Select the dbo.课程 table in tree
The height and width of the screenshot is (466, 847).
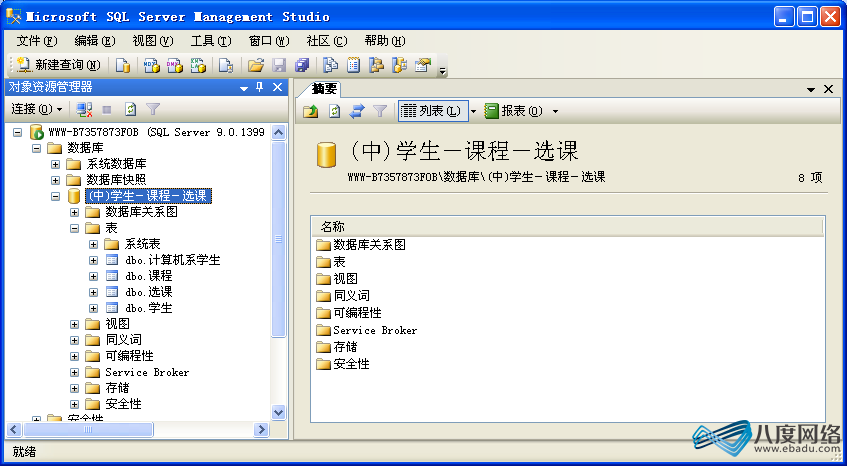149,276
